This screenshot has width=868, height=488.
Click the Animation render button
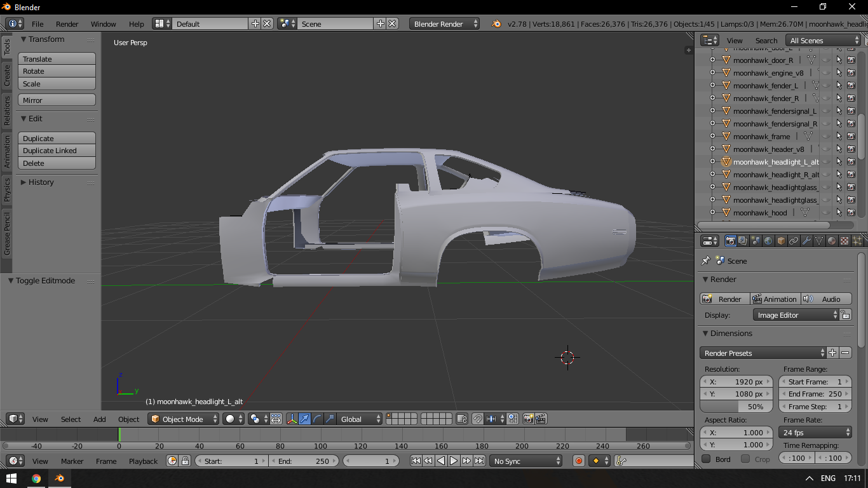click(x=774, y=299)
